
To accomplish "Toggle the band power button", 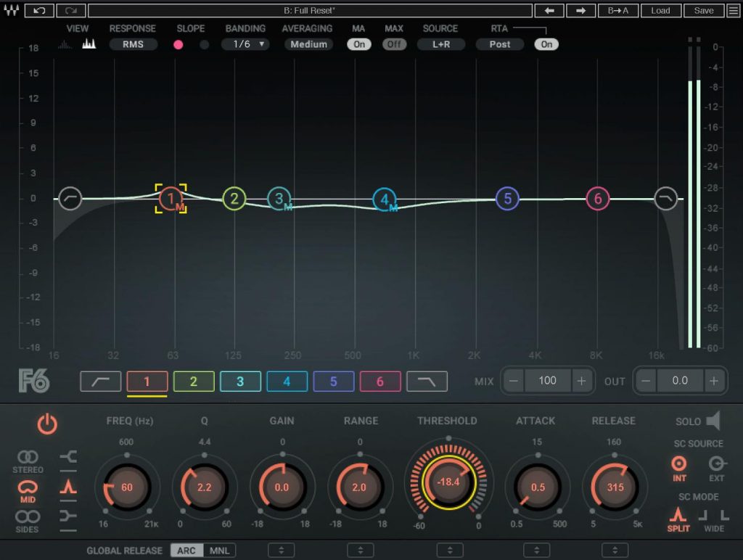I will [47, 425].
